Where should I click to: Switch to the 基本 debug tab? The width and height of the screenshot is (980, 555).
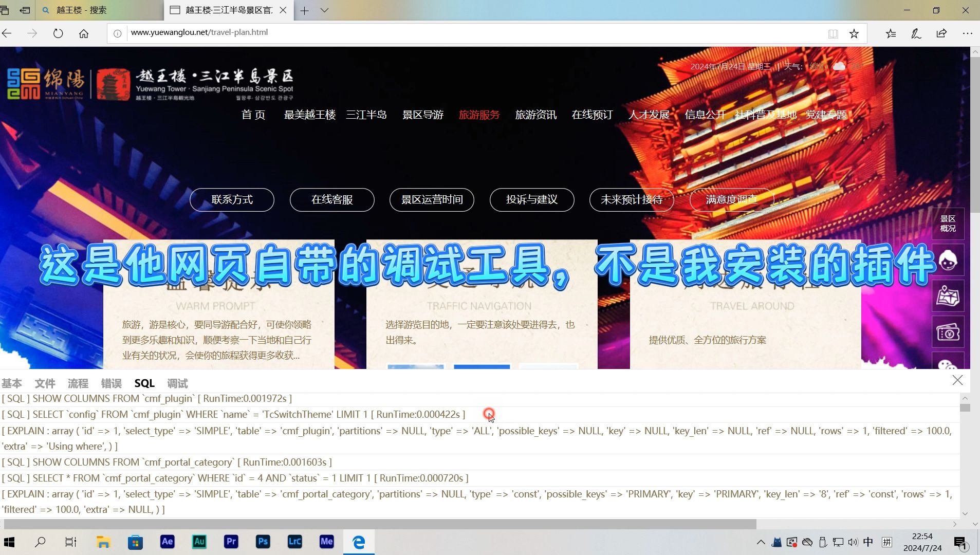point(11,383)
